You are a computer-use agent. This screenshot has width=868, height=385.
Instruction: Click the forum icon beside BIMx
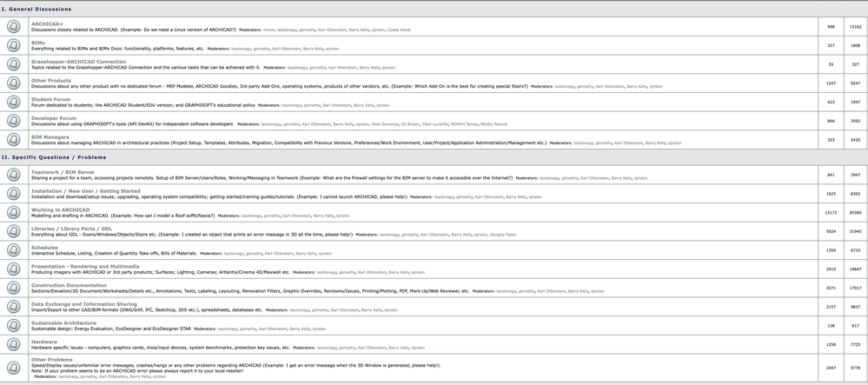point(13,45)
